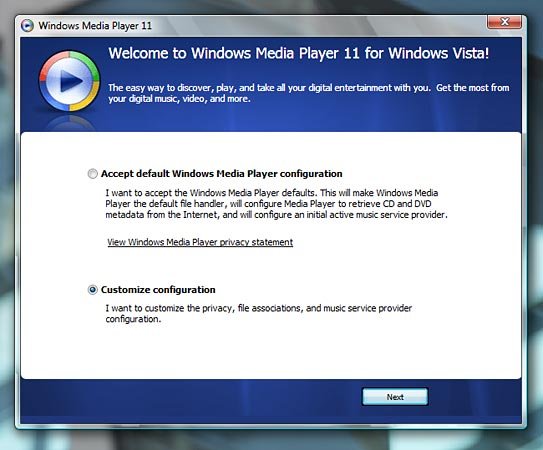Click the blurred desktop background outside the dialog
The image size is (543, 450).
point(270,440)
